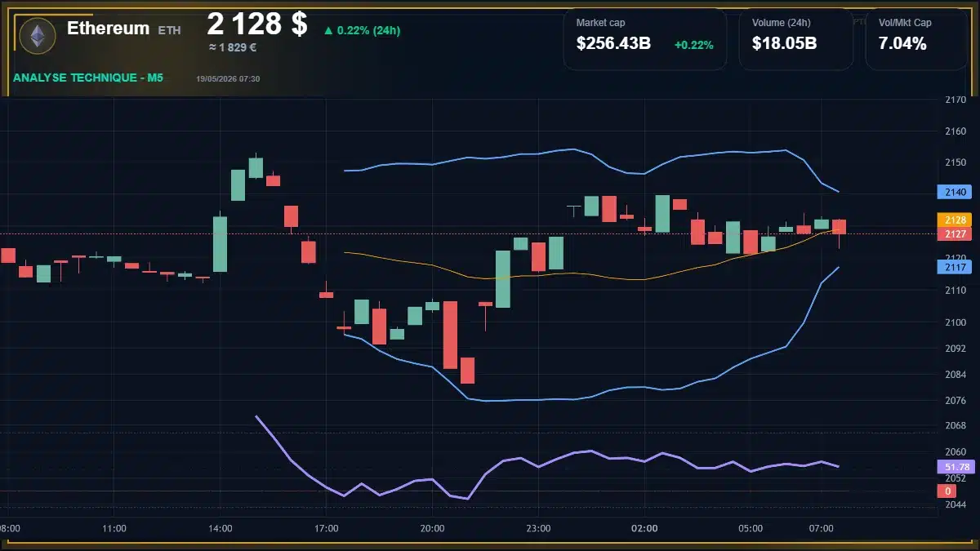Click the 2110 price axis tick
Viewport: 980px width, 551px height.
[x=955, y=291]
